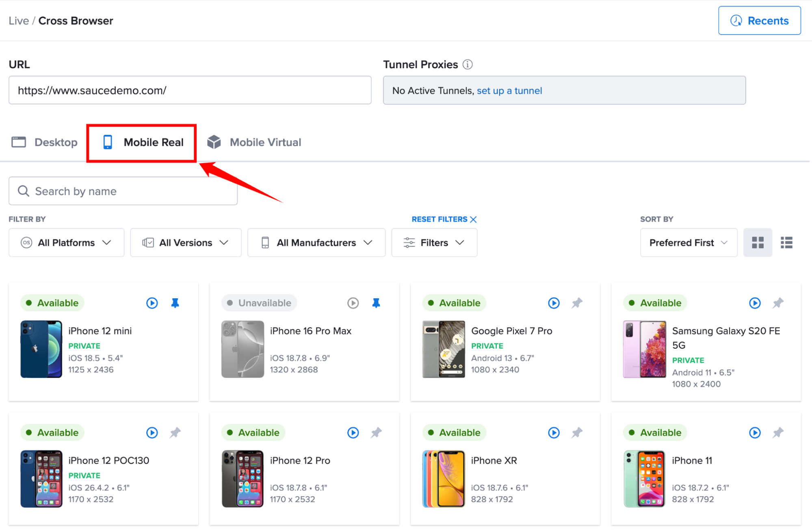
Task: Go to Live breadcrumb link
Action: (19, 21)
